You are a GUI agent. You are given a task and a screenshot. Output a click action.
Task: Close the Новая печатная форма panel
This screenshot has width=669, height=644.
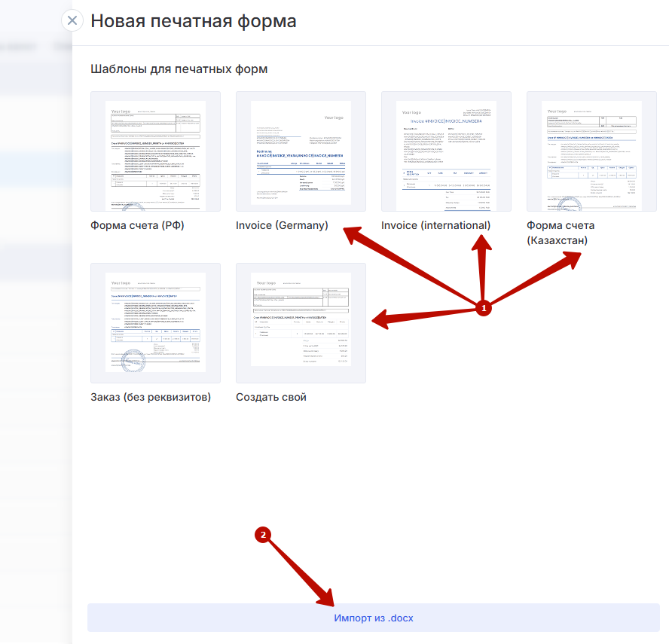(72, 20)
